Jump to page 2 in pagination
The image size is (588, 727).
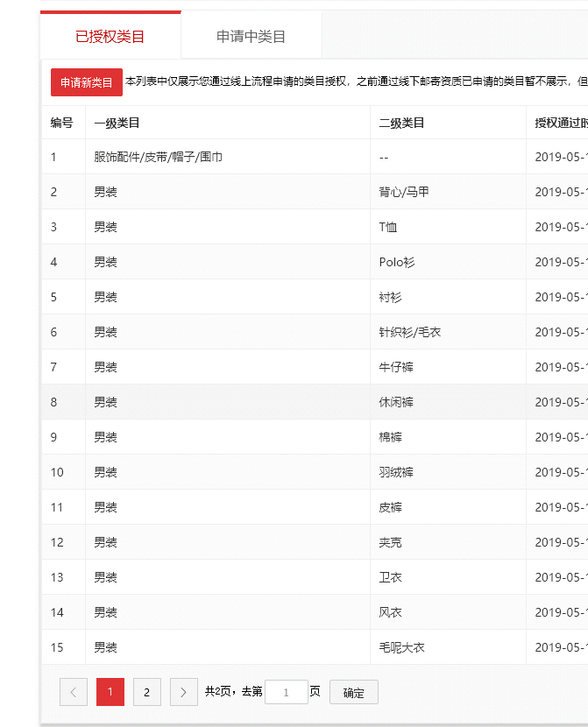click(x=147, y=692)
